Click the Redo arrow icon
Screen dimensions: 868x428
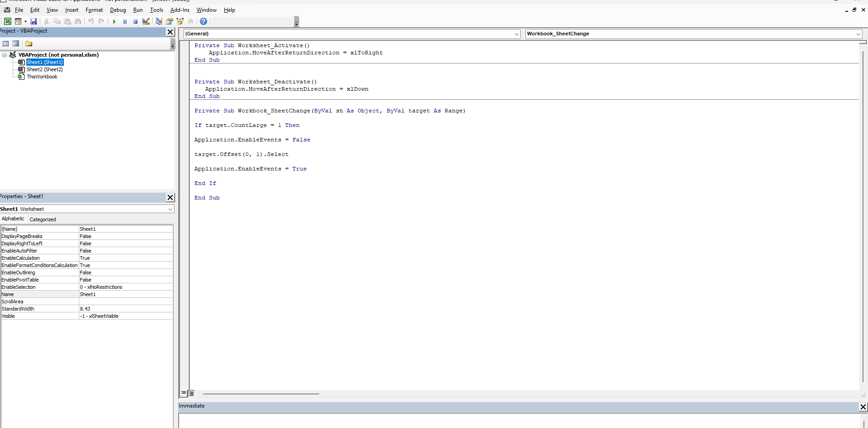pyautogui.click(x=102, y=21)
